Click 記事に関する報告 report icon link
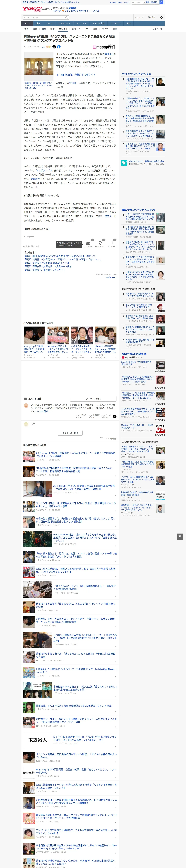 [x=32, y=246]
